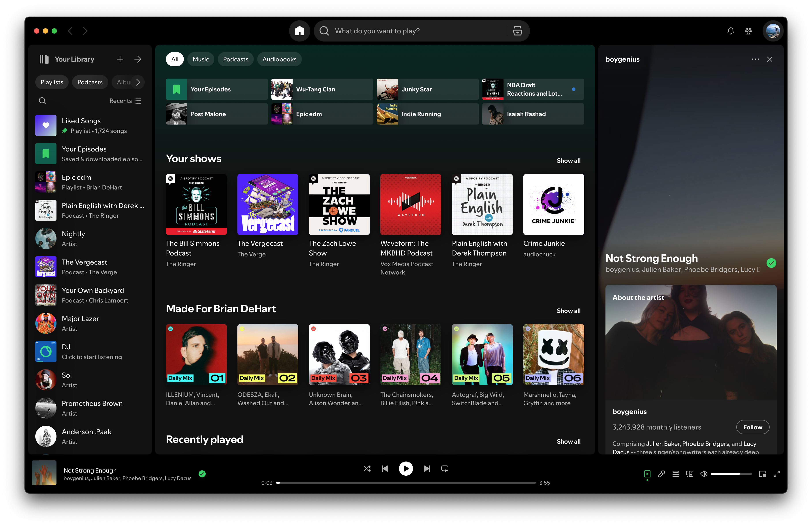
Task: Open the lyrics microphone icon
Action: click(661, 474)
